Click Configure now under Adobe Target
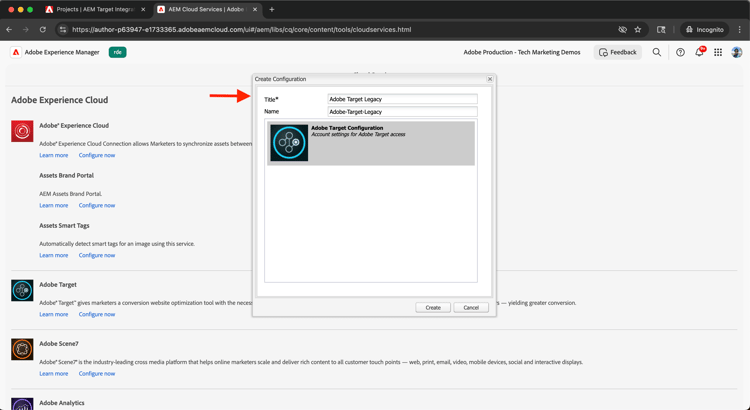The height and width of the screenshot is (410, 750). click(x=97, y=314)
